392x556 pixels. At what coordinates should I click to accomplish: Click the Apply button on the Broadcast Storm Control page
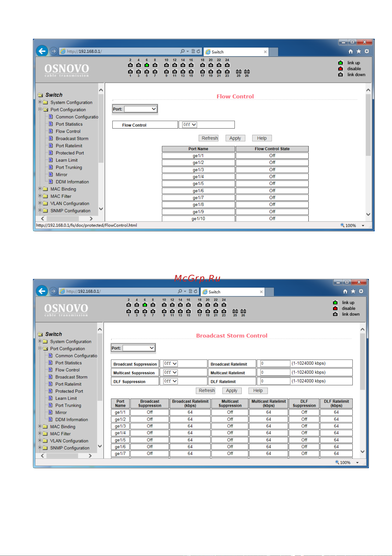pyautogui.click(x=232, y=391)
